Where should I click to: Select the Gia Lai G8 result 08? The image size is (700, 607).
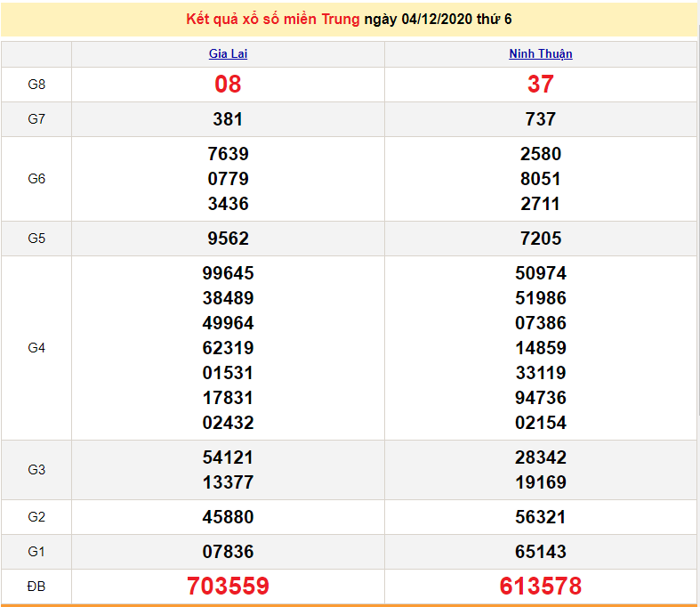pos(228,85)
